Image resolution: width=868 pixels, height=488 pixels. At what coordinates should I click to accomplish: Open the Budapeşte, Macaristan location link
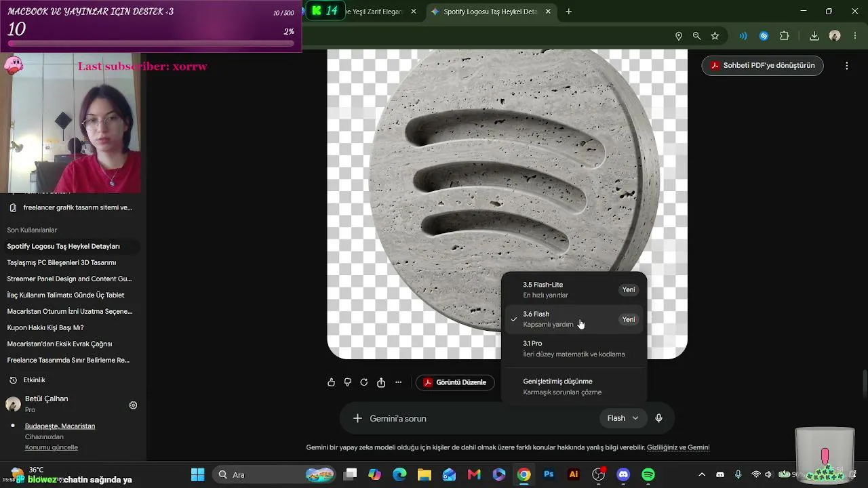pos(60,426)
